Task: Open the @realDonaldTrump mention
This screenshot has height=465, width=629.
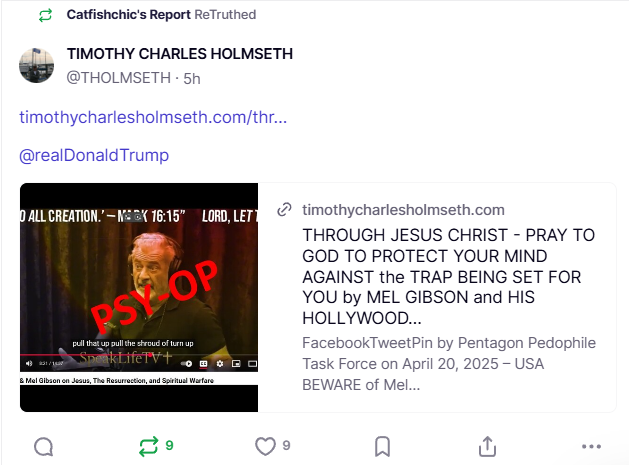Action: pos(94,155)
